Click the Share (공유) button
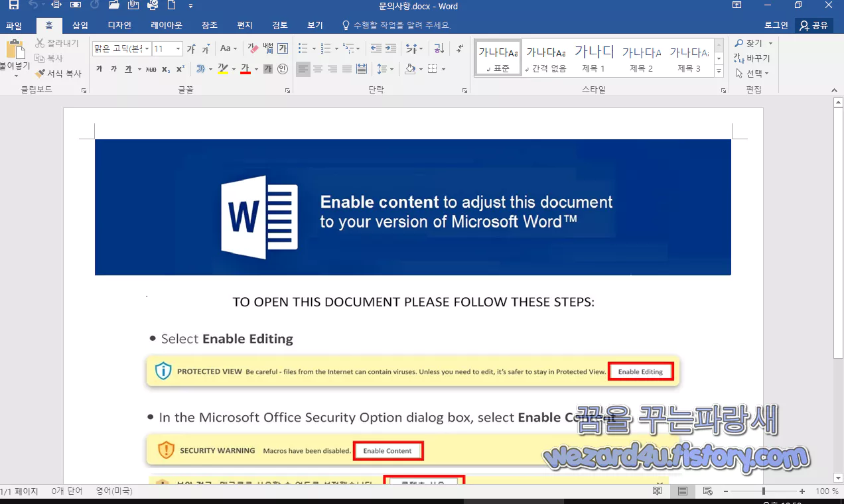Image resolution: width=844 pixels, height=504 pixels. click(x=814, y=26)
